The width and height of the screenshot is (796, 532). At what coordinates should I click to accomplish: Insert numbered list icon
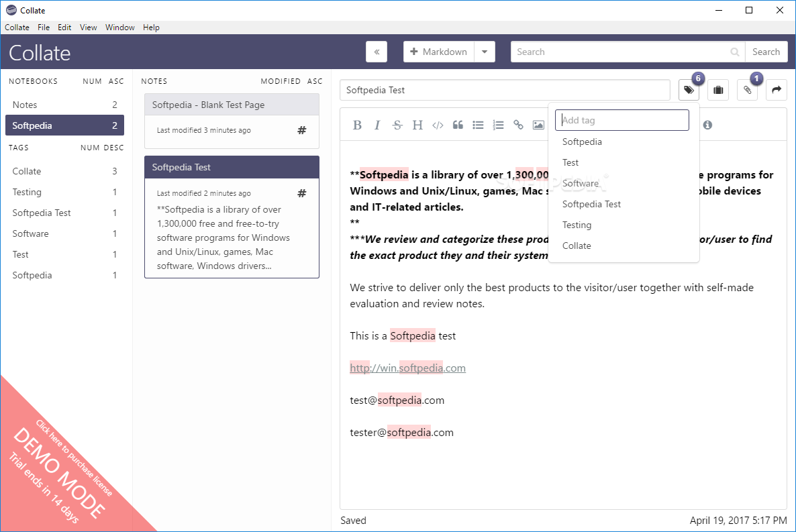click(x=498, y=125)
